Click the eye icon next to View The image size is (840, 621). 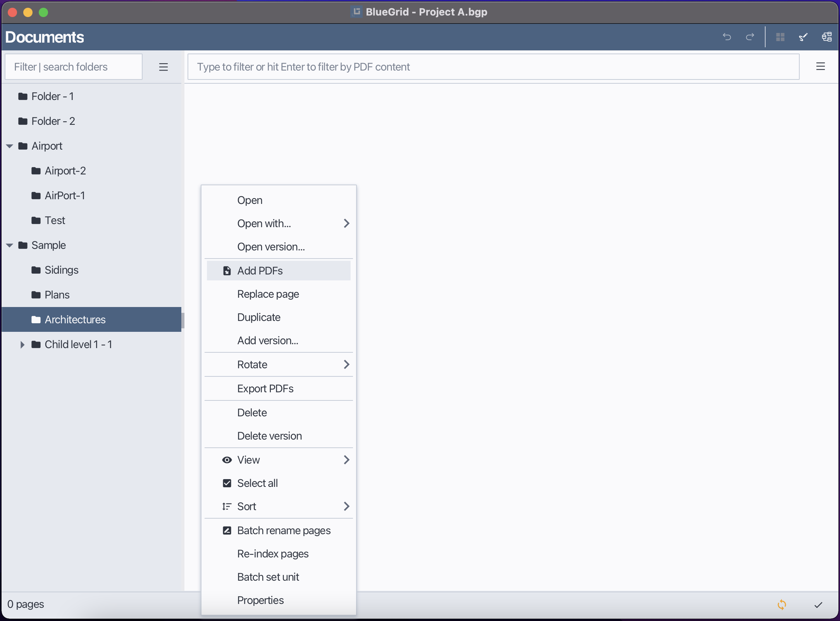227,460
